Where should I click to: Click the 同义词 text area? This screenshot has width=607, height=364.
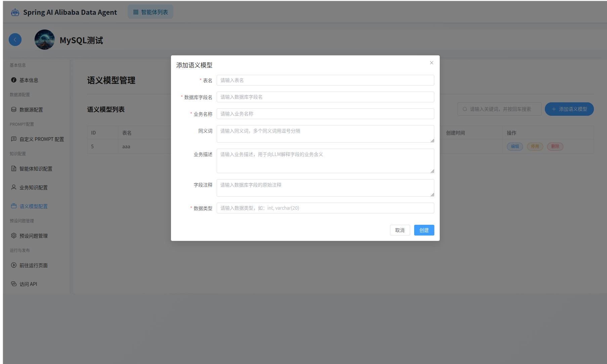point(325,134)
